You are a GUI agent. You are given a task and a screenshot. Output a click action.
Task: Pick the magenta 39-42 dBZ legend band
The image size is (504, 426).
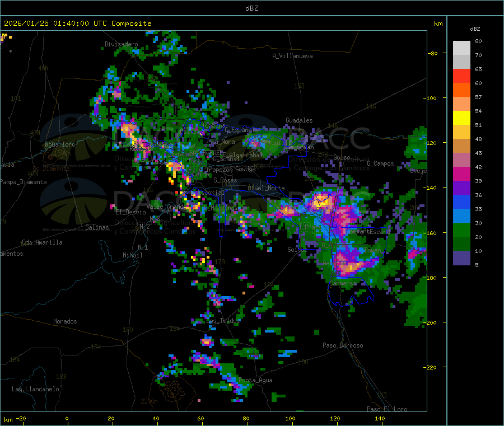461,174
